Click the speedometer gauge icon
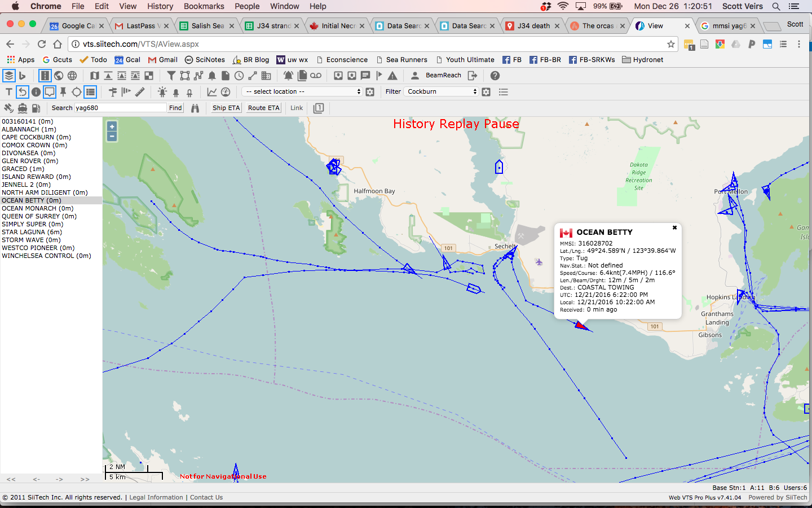 226,92
